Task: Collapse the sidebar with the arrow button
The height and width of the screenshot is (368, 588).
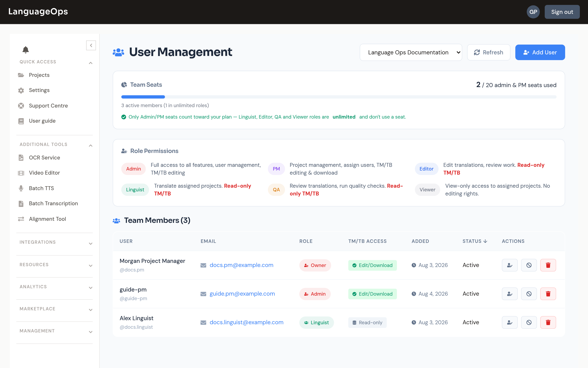Action: coord(91,45)
